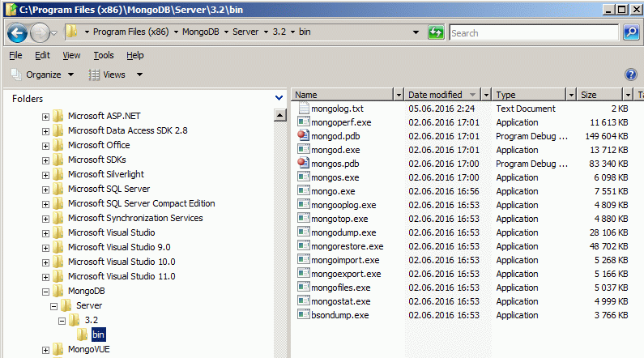
Task: Click the bsondump.exe file icon
Action: point(304,315)
